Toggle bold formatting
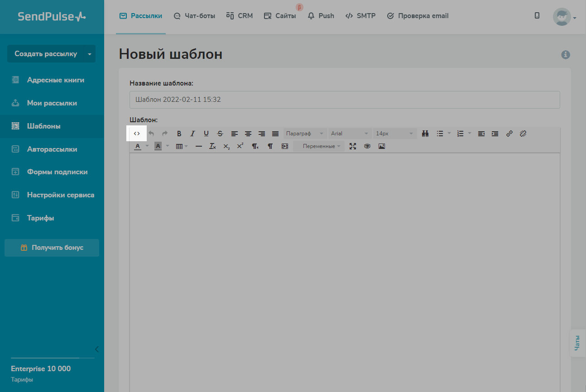The image size is (586, 392). [x=179, y=134]
